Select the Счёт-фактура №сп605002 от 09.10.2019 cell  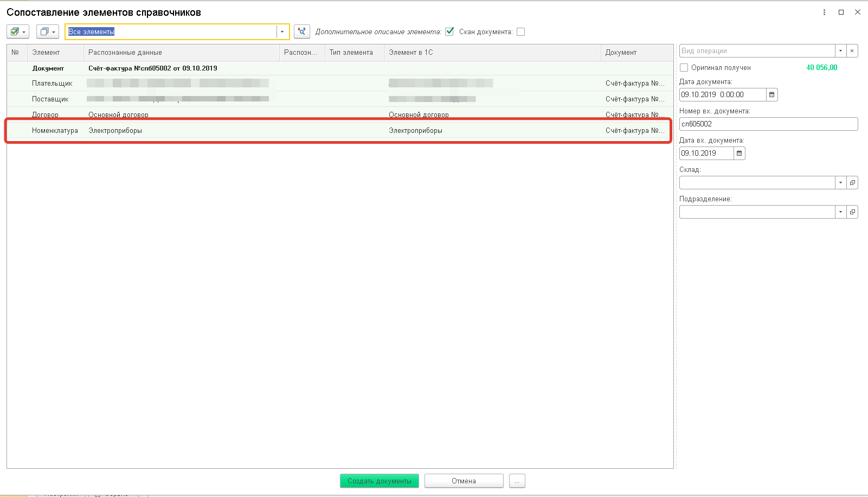pos(153,68)
